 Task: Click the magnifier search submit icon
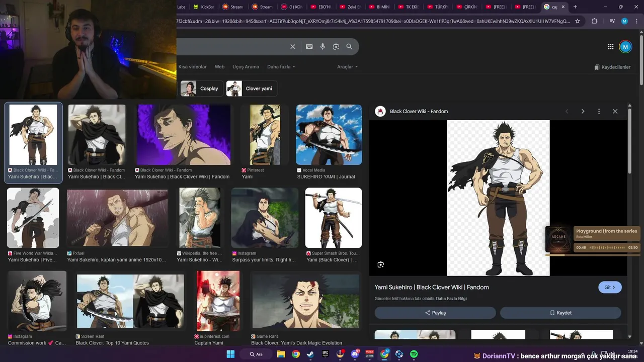pos(349,47)
